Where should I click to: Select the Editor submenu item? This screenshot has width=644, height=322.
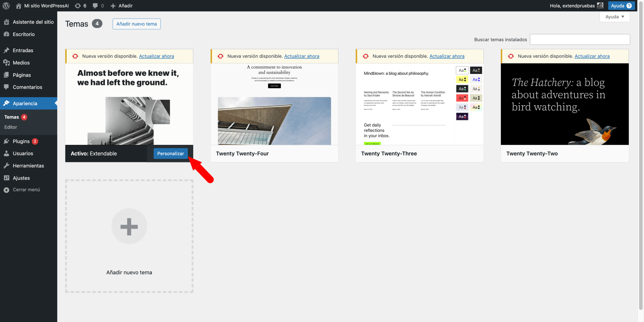(x=11, y=127)
